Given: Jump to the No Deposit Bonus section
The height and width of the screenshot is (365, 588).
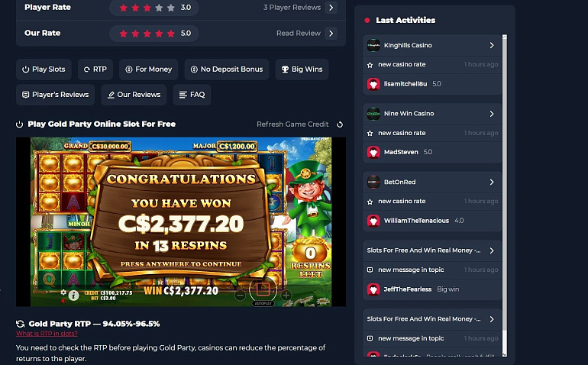Looking at the screenshot, I should pyautogui.click(x=227, y=69).
